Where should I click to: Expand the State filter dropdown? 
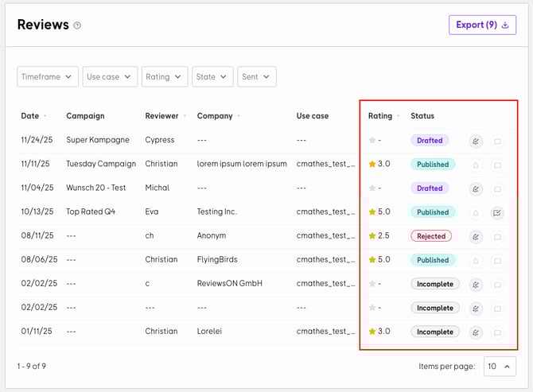tap(212, 77)
